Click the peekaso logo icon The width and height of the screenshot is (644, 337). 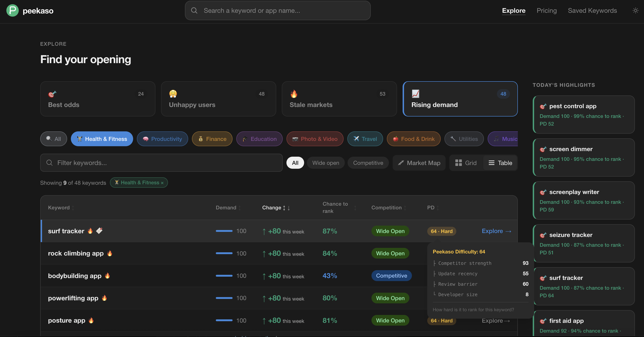point(12,10)
